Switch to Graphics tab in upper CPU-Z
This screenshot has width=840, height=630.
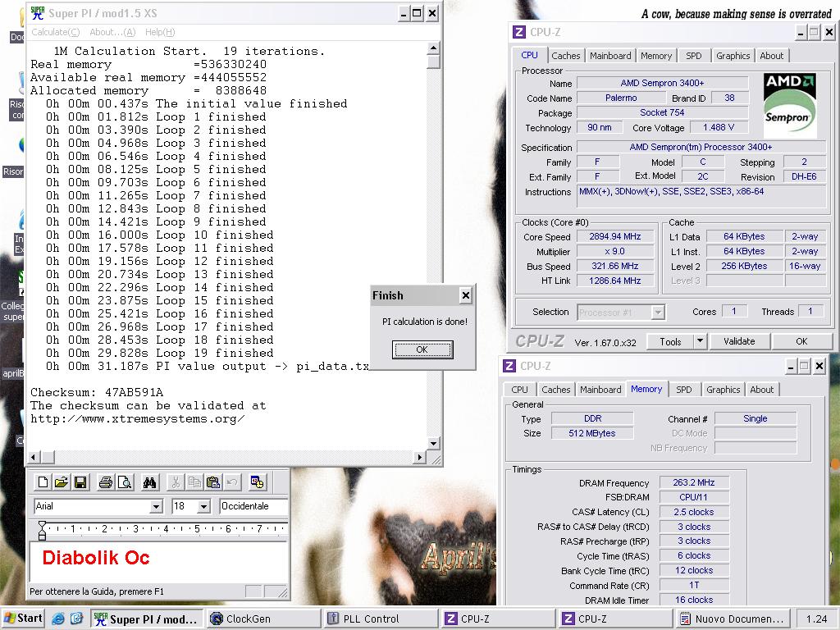tap(733, 56)
